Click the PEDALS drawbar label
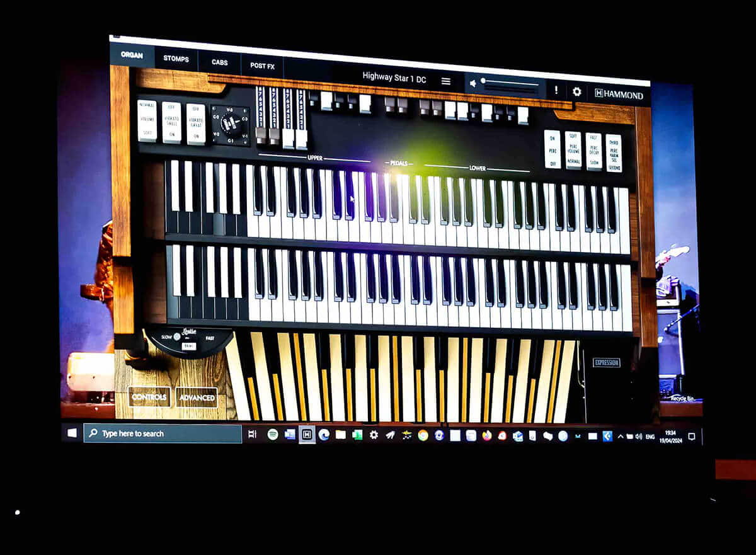Viewport: 756px width, 555px height. pyautogui.click(x=399, y=163)
